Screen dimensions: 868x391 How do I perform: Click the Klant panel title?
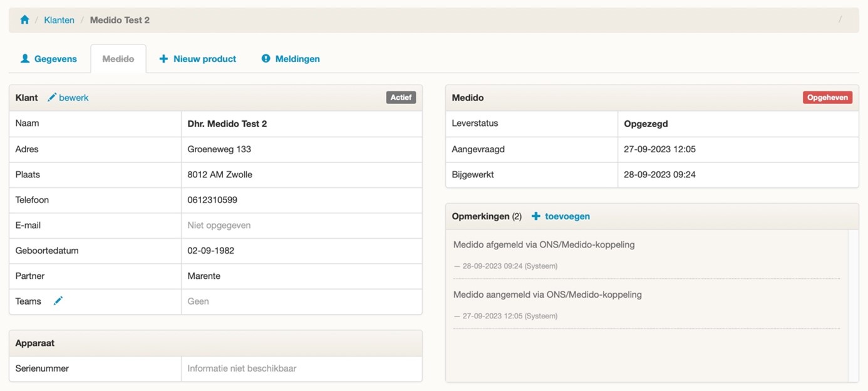point(26,98)
